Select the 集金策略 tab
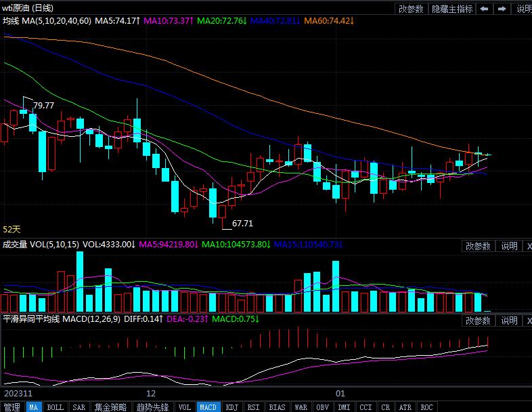Viewport: 532px width, 412px height. [110, 407]
